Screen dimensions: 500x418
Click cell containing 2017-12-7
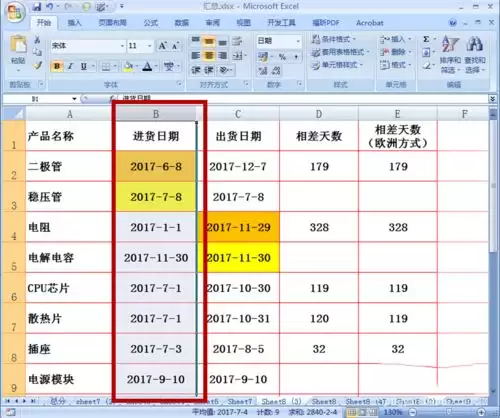pyautogui.click(x=238, y=166)
